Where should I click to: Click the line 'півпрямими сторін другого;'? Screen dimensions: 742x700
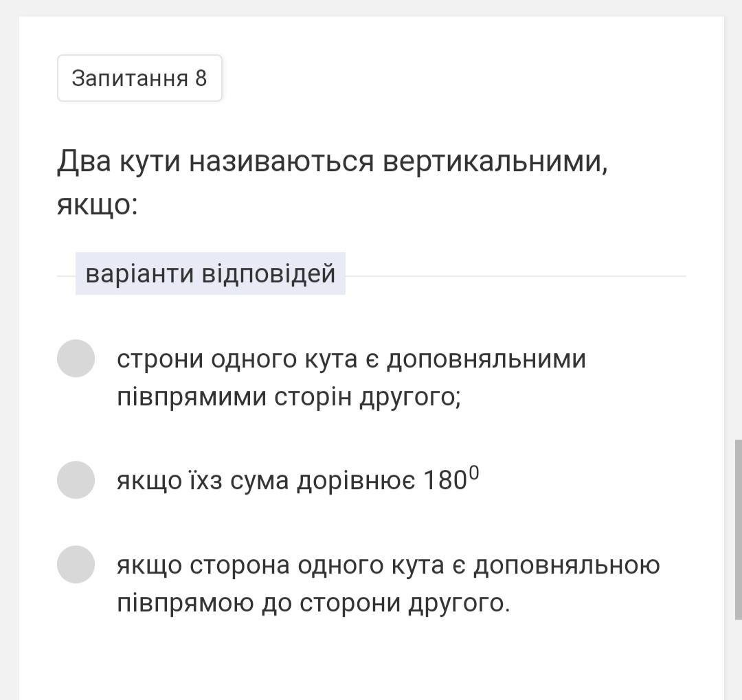point(289,397)
